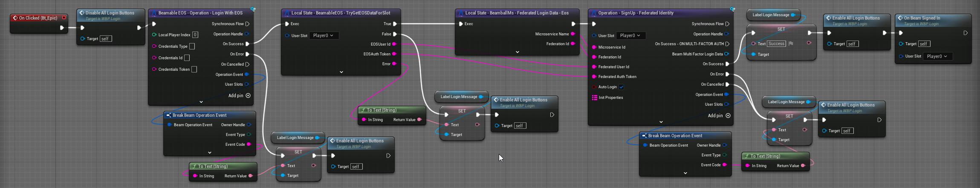Click Add pin on SignUp Federated Identity node

[x=728, y=116]
